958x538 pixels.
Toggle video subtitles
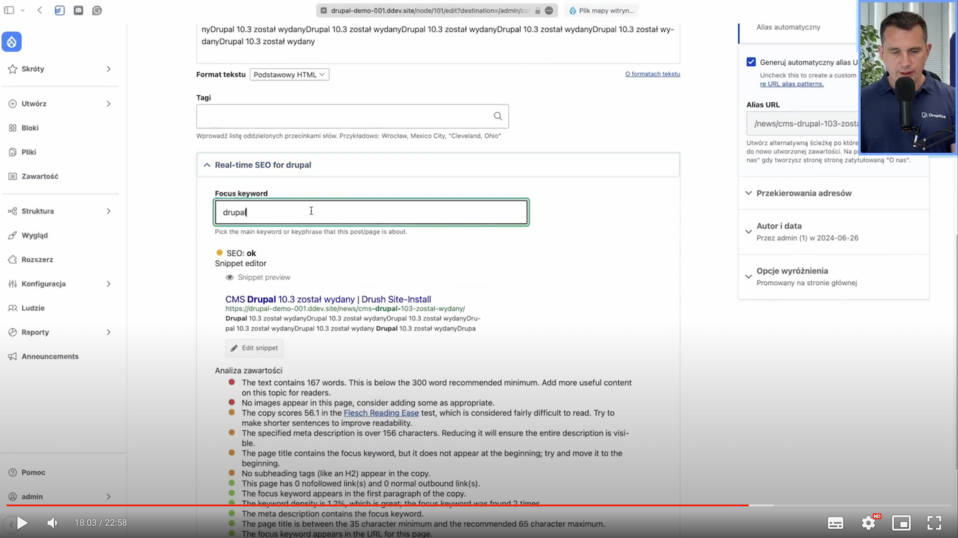(x=835, y=523)
